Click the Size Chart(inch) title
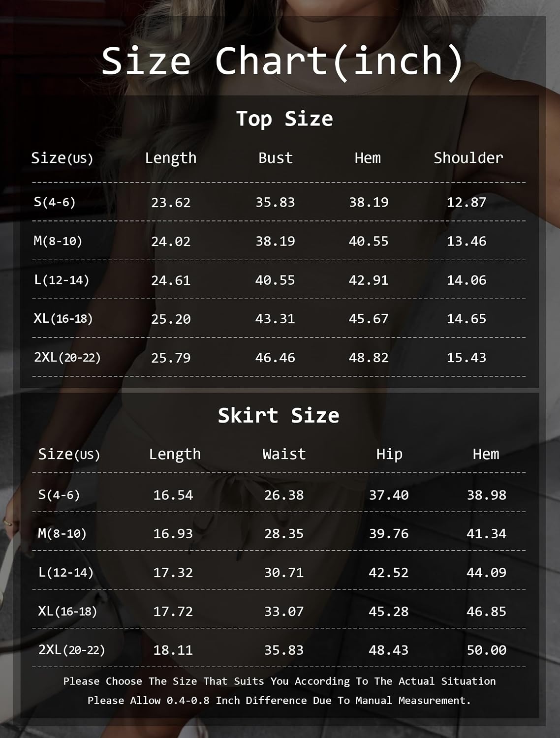 (282, 61)
